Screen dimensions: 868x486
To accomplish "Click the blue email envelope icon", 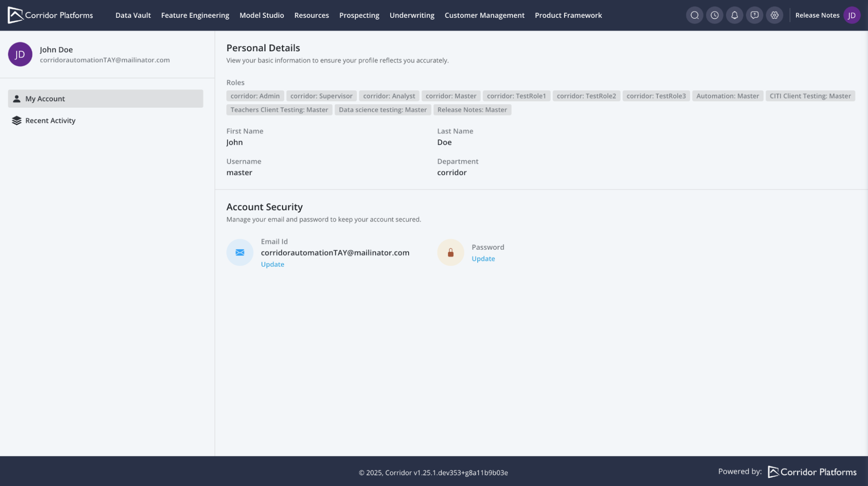I will [x=240, y=252].
